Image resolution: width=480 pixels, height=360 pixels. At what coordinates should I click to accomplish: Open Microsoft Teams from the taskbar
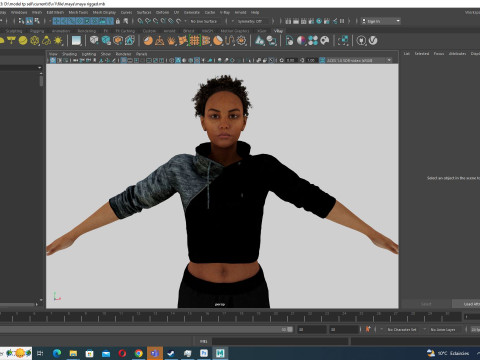155,353
